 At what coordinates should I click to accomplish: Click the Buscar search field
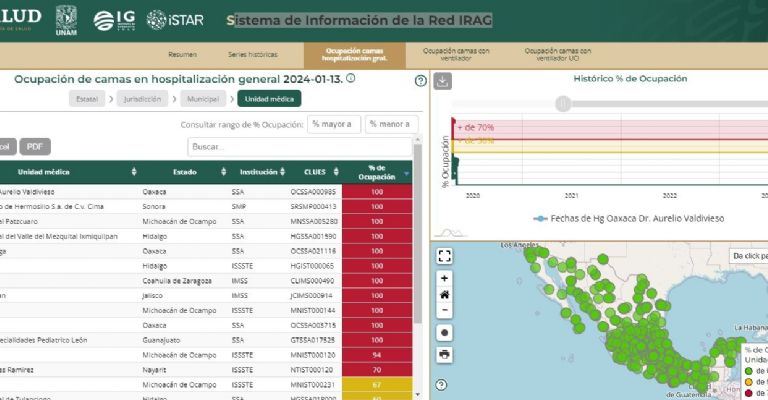pos(300,147)
